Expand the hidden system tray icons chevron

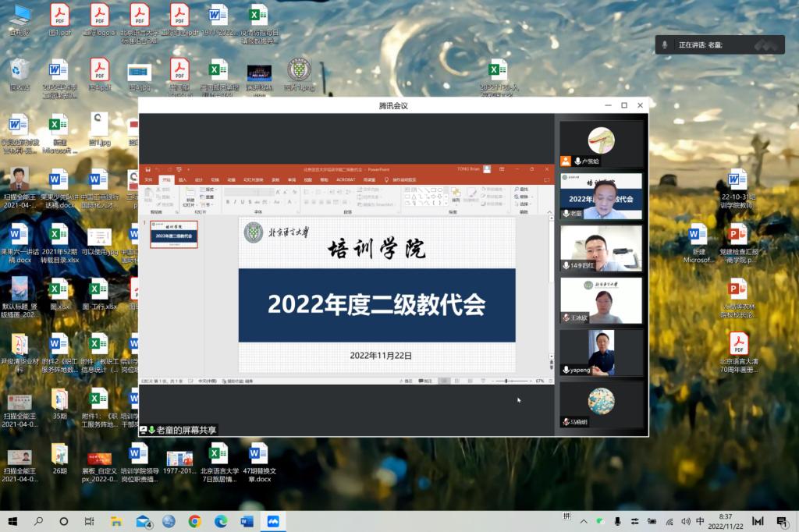coord(583,521)
